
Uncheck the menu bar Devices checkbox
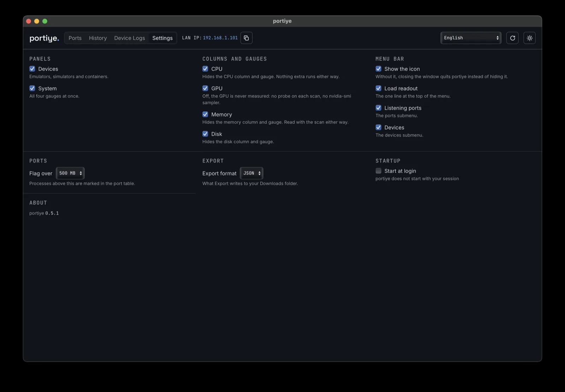click(378, 127)
